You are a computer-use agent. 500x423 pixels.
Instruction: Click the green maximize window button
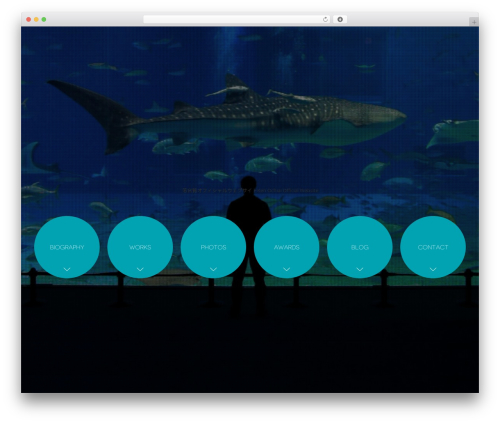coord(44,19)
